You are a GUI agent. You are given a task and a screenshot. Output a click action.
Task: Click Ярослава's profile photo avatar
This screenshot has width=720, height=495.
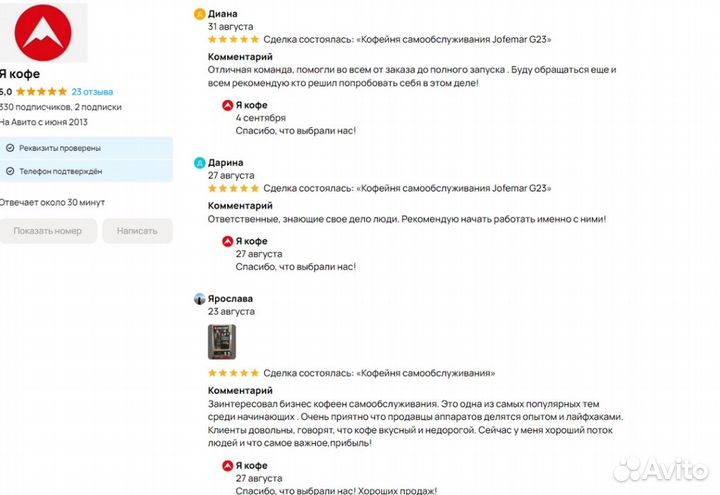pyautogui.click(x=200, y=298)
